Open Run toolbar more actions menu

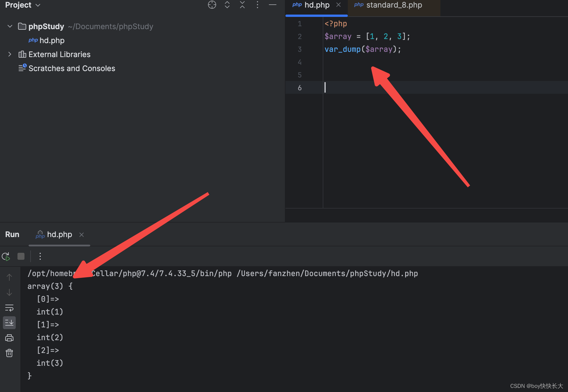point(40,256)
